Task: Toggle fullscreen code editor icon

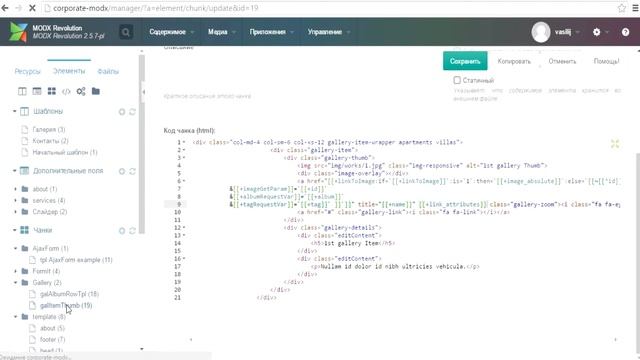Action: tap(615, 143)
